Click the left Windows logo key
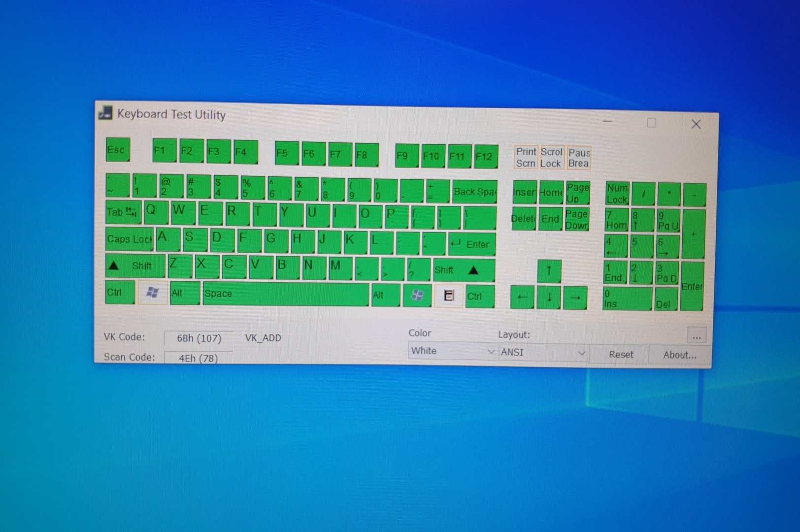 click(x=153, y=293)
